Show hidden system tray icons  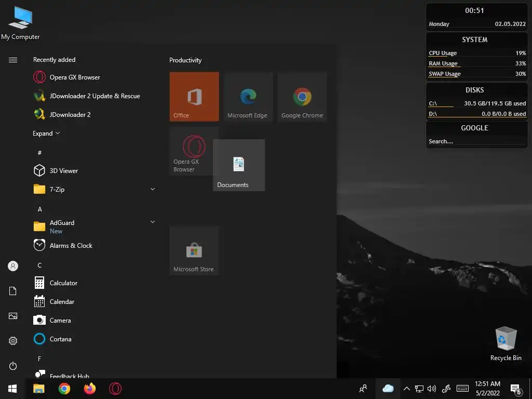tap(406, 389)
